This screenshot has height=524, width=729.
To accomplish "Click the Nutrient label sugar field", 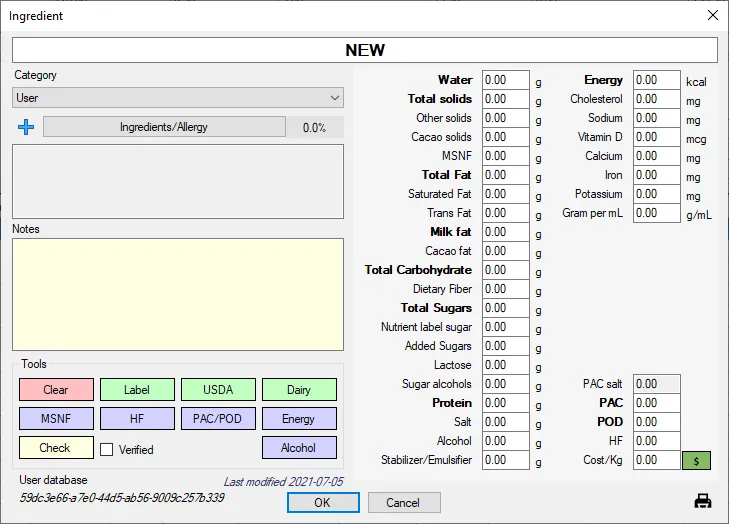I will (505, 327).
